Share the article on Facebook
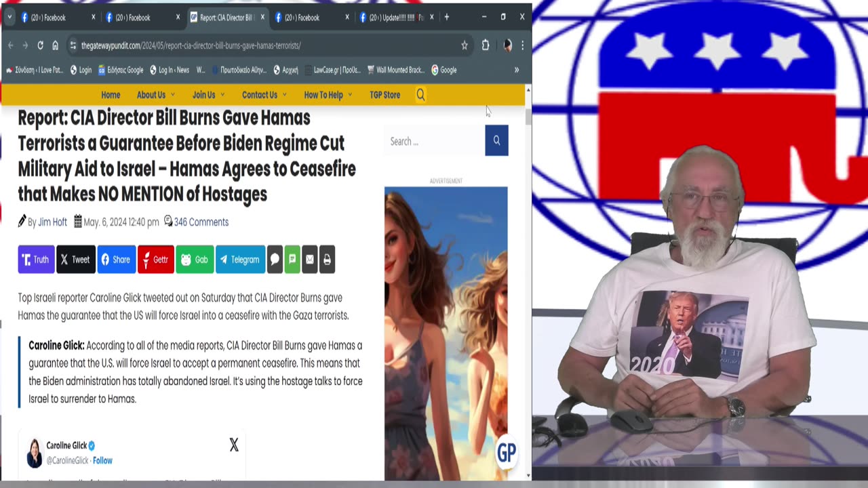868x488 pixels. (116, 260)
